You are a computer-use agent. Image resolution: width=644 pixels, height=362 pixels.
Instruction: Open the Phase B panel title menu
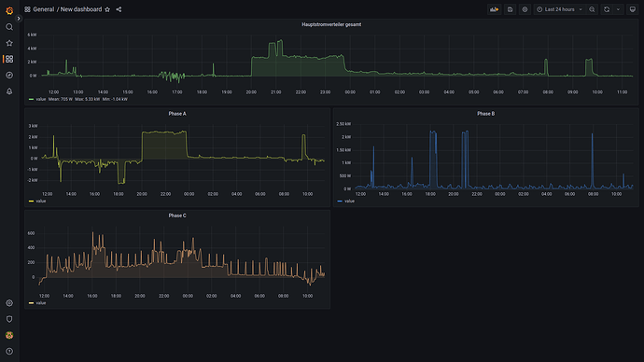point(486,114)
